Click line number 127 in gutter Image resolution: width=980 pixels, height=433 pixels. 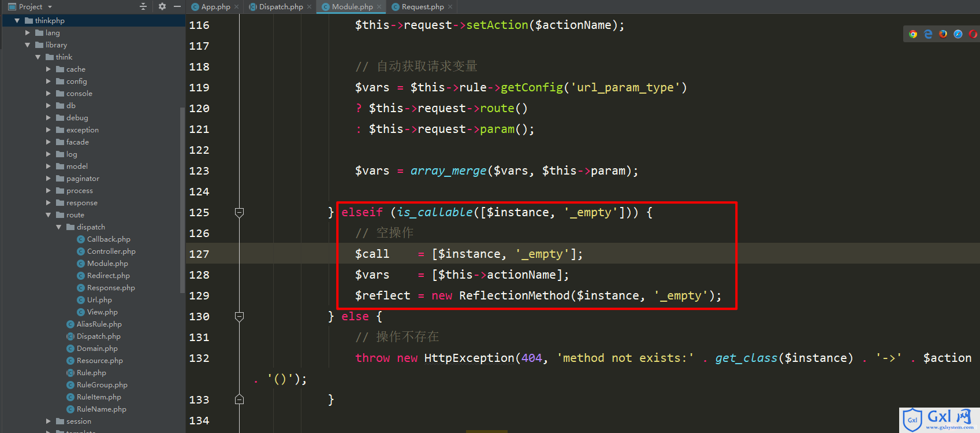199,254
